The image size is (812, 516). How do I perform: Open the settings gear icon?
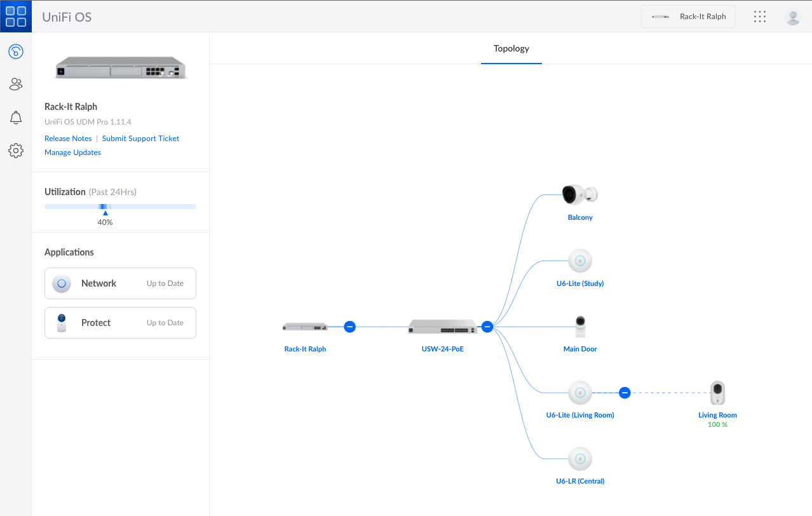[x=16, y=151]
